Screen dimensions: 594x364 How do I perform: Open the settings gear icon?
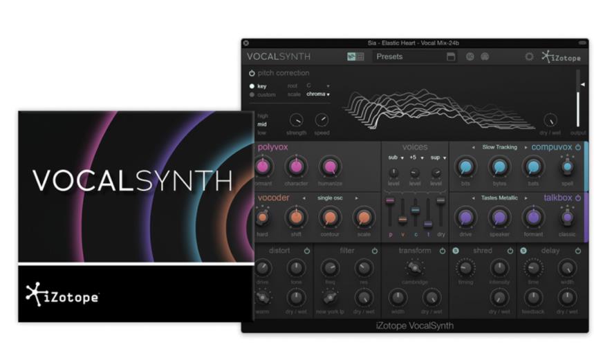pos(529,57)
